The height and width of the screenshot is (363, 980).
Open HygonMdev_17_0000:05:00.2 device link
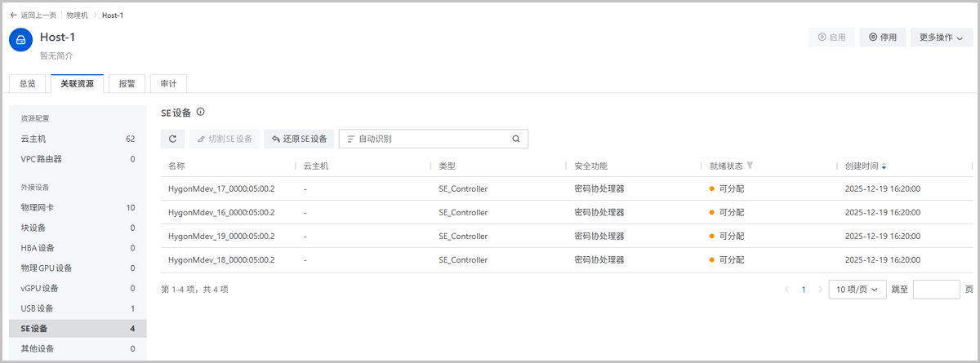click(x=220, y=188)
